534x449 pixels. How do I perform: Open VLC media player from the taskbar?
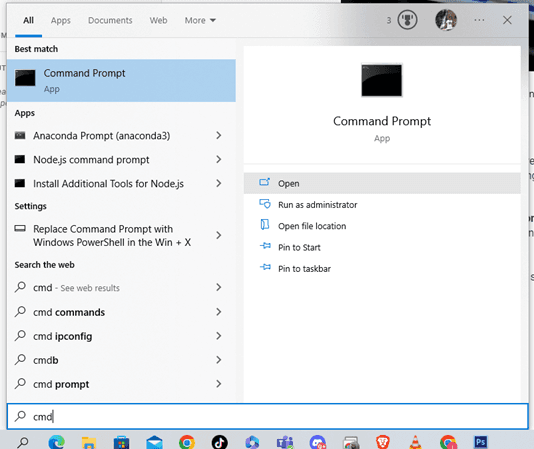415,442
